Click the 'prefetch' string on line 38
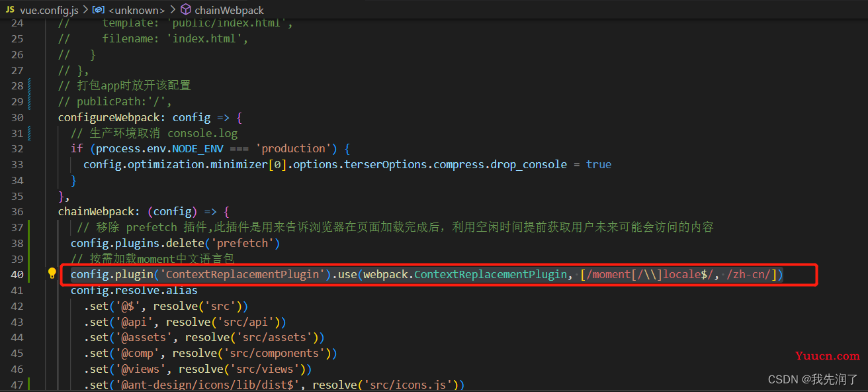 242,243
